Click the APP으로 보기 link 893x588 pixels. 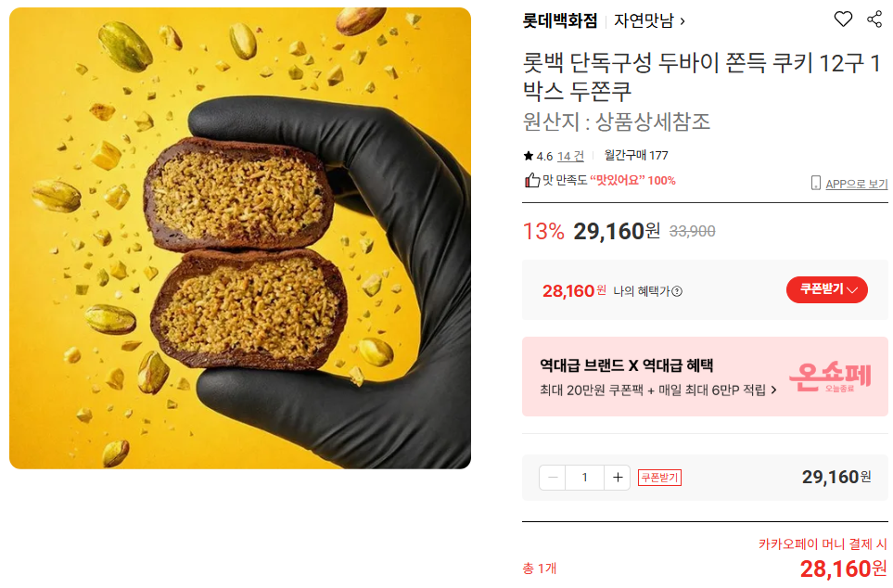click(857, 184)
